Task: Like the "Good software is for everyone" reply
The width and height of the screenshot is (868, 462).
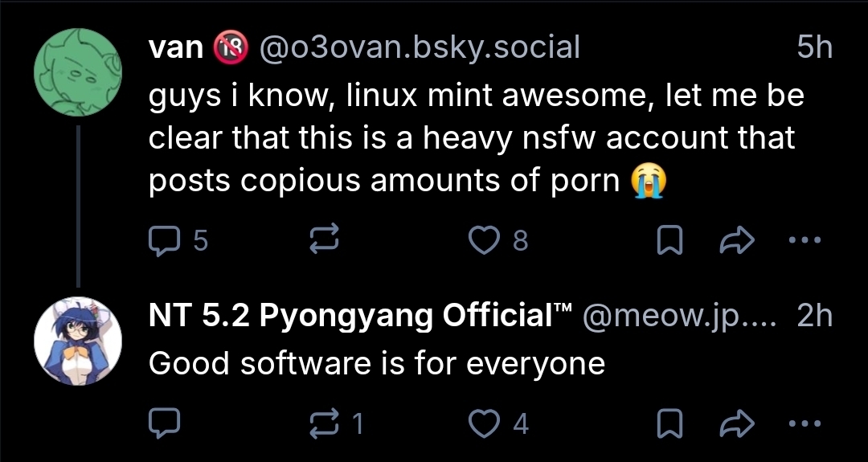Action: (x=485, y=423)
